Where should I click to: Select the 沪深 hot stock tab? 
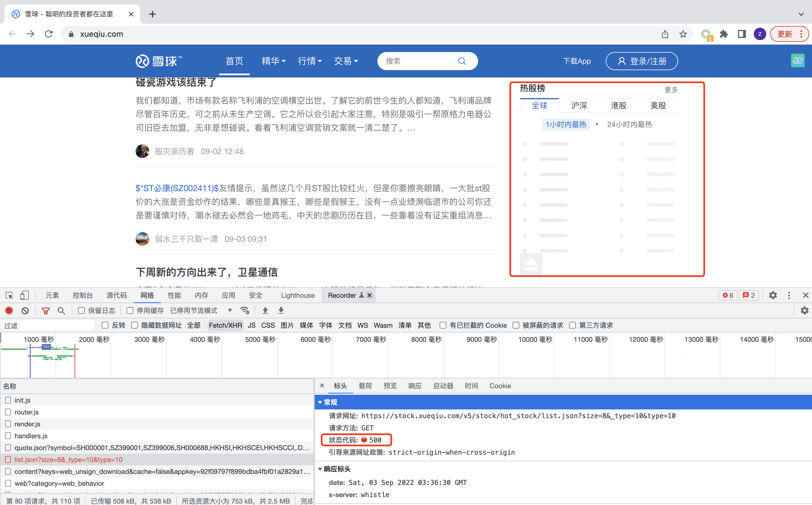579,105
